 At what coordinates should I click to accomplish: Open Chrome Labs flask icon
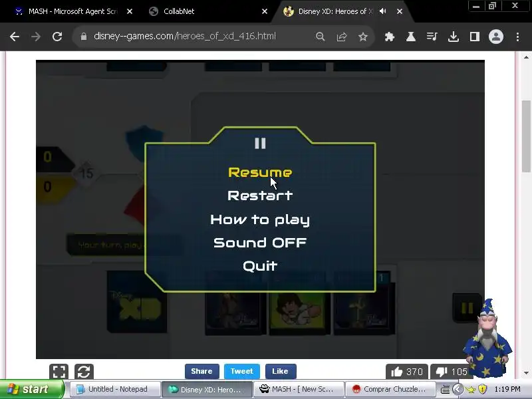411,37
